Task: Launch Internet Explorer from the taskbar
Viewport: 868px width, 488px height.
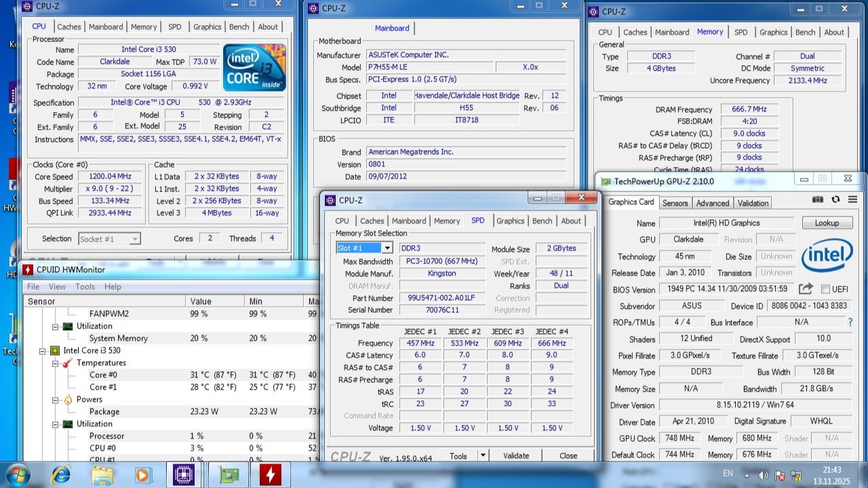Action: [62, 474]
